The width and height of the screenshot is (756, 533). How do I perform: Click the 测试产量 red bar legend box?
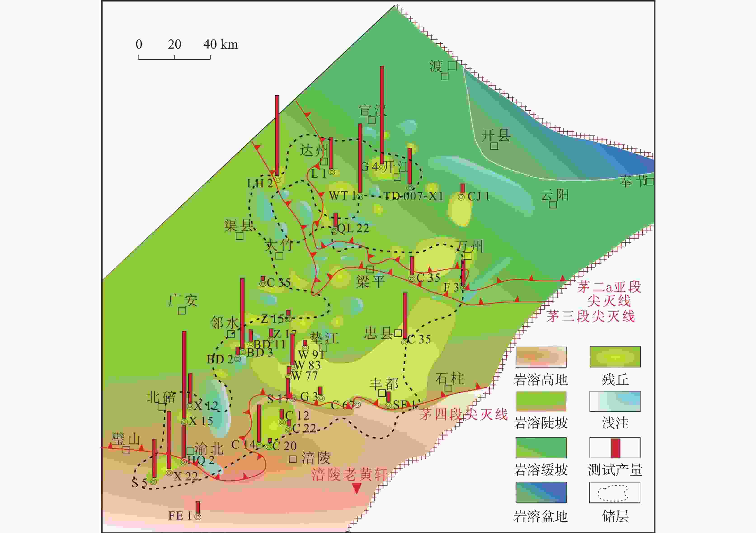click(x=615, y=448)
